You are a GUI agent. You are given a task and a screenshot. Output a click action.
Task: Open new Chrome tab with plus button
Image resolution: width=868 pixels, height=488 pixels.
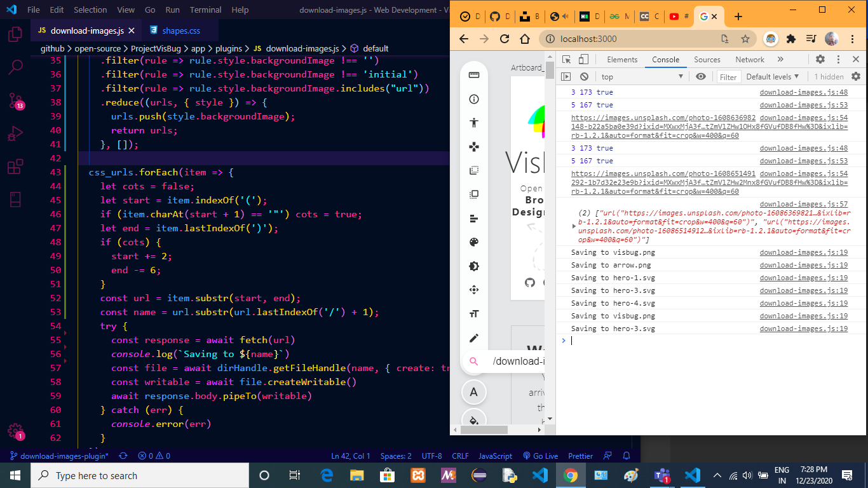[738, 17]
